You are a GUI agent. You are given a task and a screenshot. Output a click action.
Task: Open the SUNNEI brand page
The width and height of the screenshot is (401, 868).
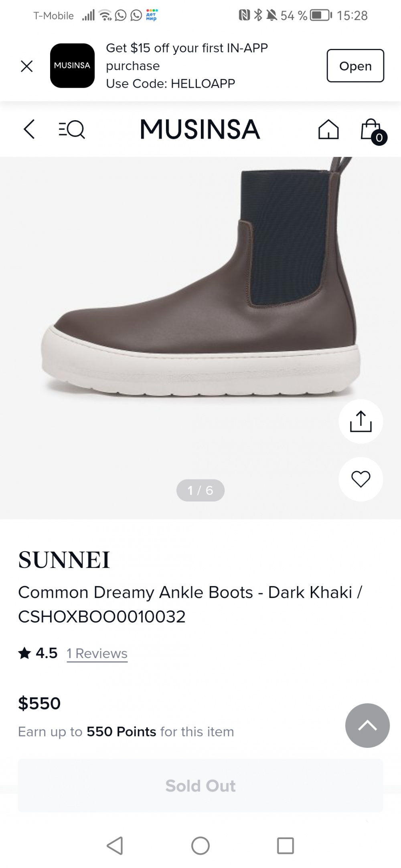[64, 560]
